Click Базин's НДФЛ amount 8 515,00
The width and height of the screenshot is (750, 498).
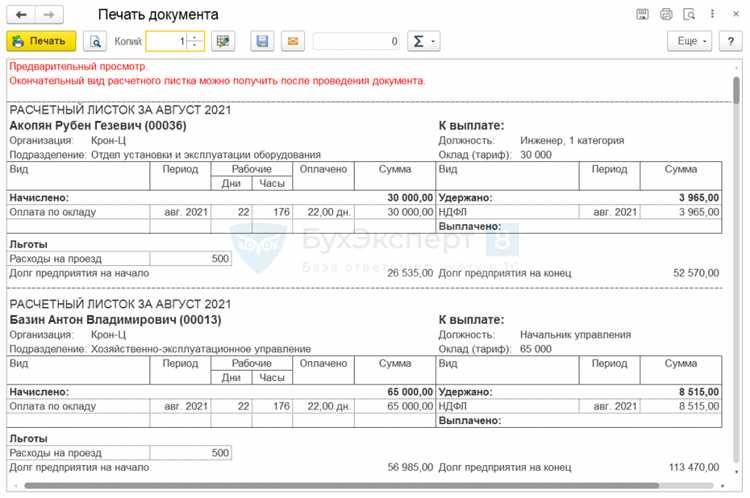coord(699,406)
